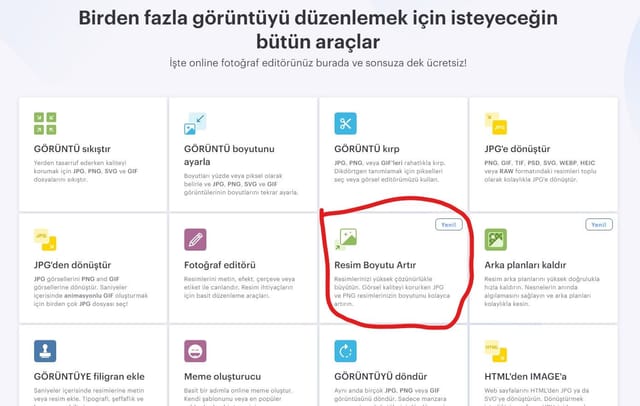Click the blue stamp filigran icon
Image resolution: width=640 pixels, height=406 pixels.
45,351
